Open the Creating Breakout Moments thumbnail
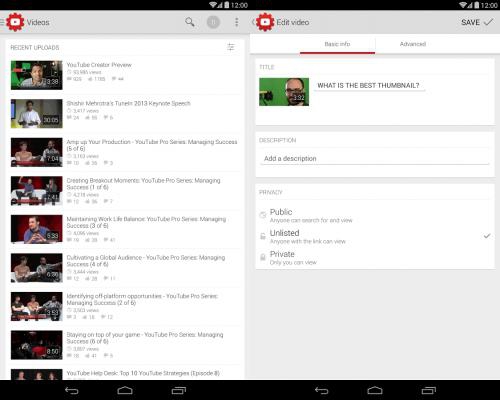This screenshot has width=500, height=400. click(x=37, y=191)
